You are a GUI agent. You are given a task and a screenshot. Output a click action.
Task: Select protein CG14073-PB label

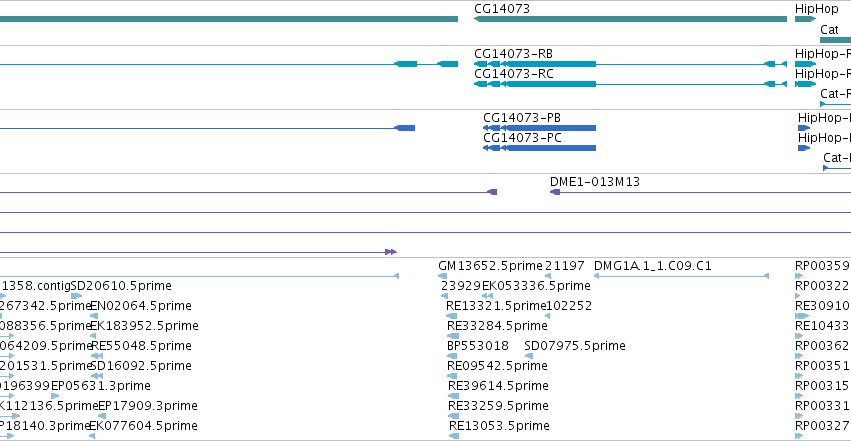pos(522,118)
